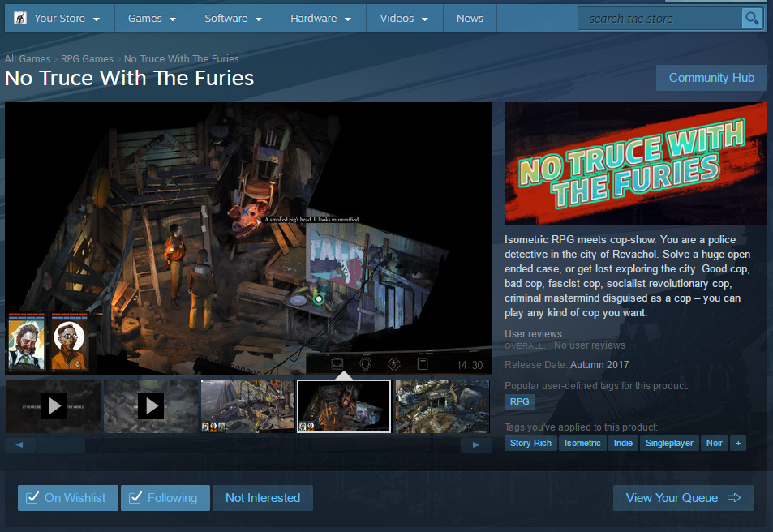Image resolution: width=773 pixels, height=532 pixels.
Task: Click the Isometric tag
Action: 582,444
